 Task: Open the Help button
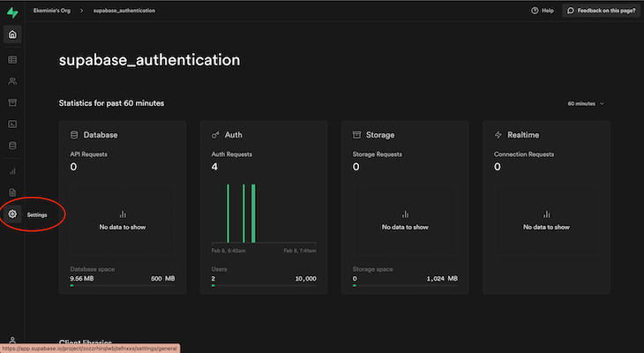[x=543, y=11]
